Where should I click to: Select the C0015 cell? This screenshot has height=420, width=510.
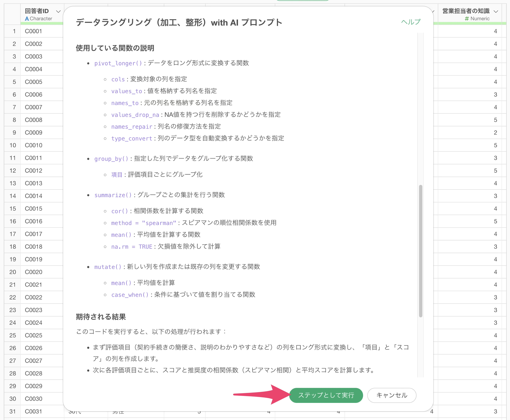(33, 209)
